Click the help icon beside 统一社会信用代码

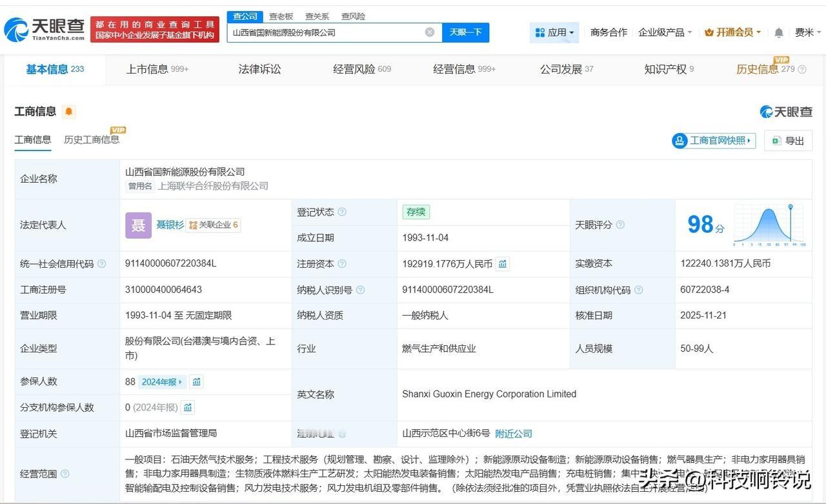pyautogui.click(x=102, y=264)
